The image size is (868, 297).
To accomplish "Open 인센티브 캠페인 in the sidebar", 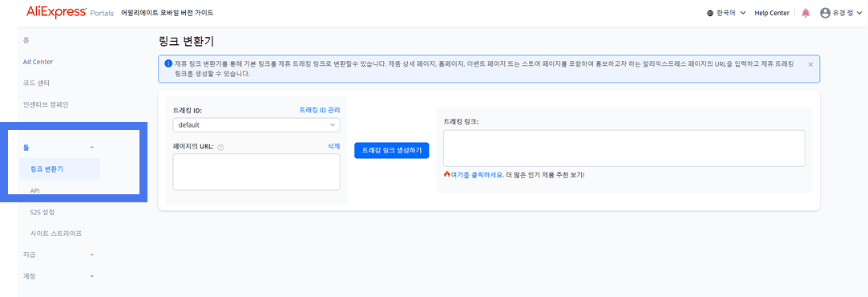I will click(46, 104).
